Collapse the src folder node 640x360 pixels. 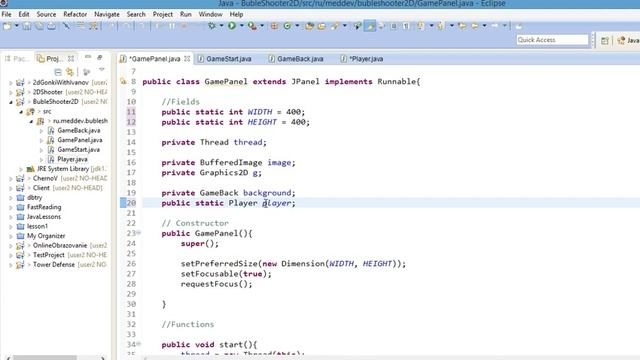(x=21, y=111)
